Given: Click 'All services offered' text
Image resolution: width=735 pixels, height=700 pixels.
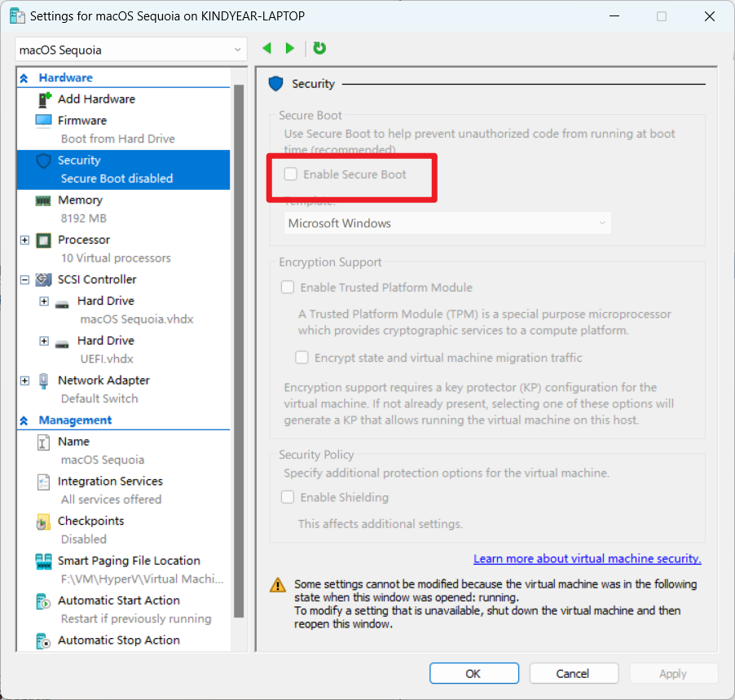Looking at the screenshot, I should pos(111,500).
